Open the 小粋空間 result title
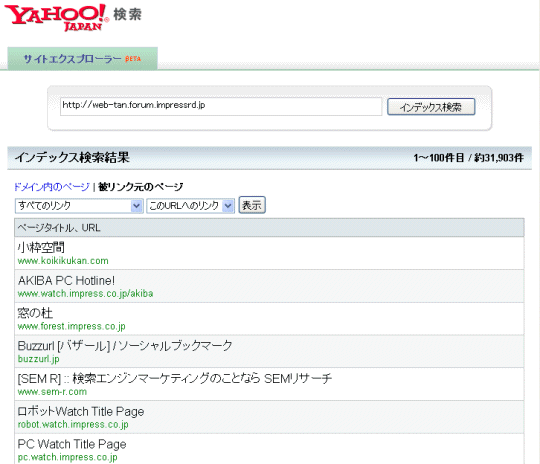 (x=41, y=247)
